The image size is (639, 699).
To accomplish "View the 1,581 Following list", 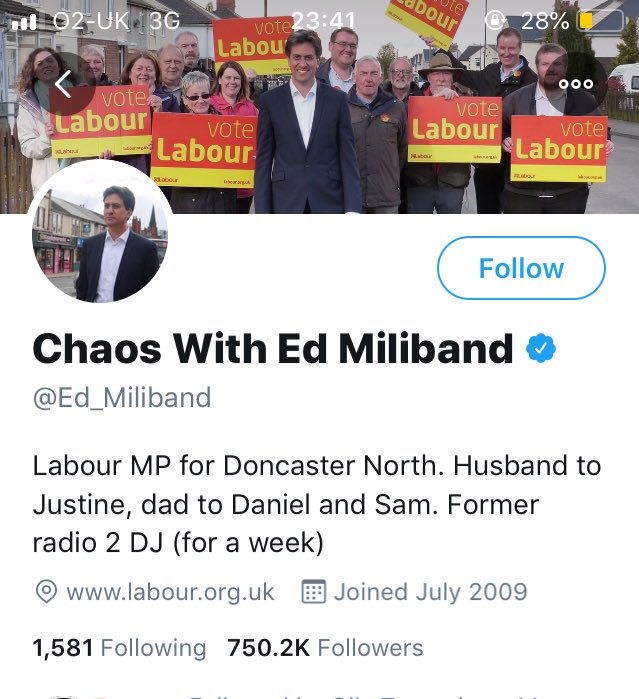I will click(119, 648).
